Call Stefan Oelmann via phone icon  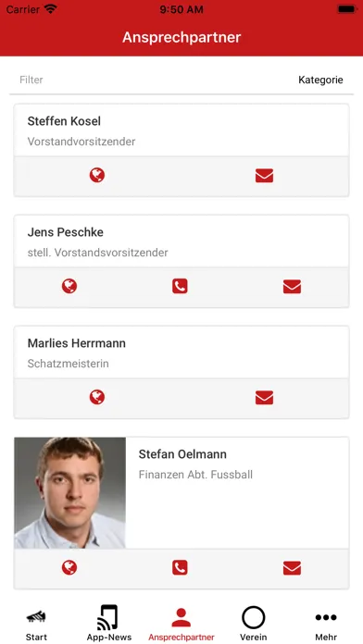(x=180, y=568)
